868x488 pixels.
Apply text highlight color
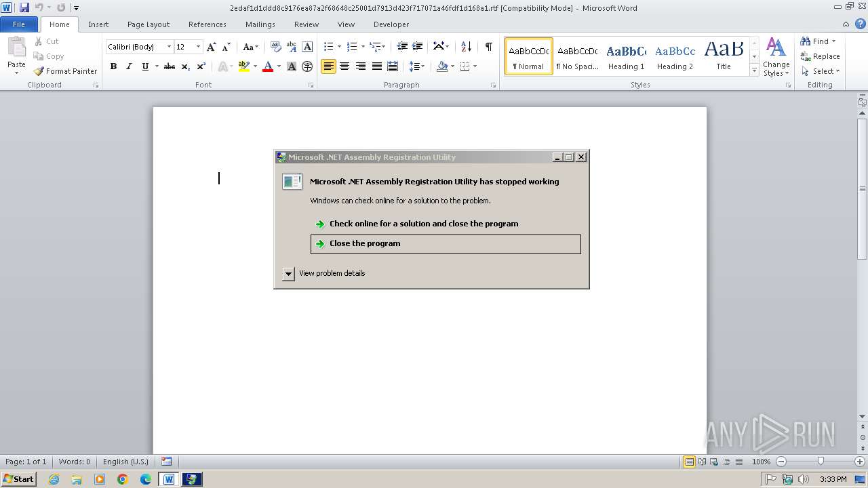[x=244, y=66]
